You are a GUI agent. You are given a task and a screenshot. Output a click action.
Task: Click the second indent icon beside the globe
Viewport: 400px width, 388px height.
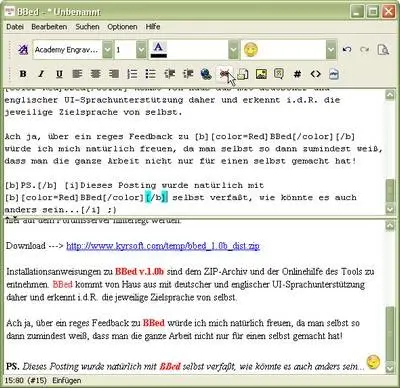click(x=188, y=74)
